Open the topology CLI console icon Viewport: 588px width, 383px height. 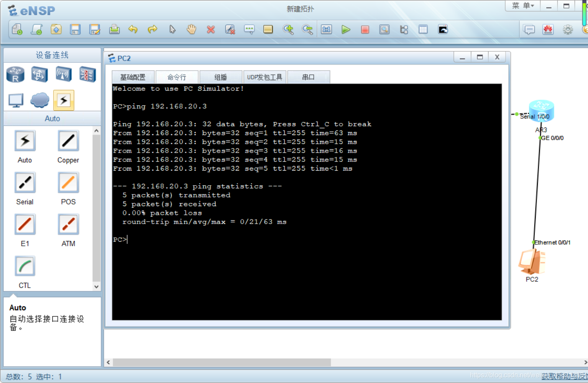[x=443, y=29]
